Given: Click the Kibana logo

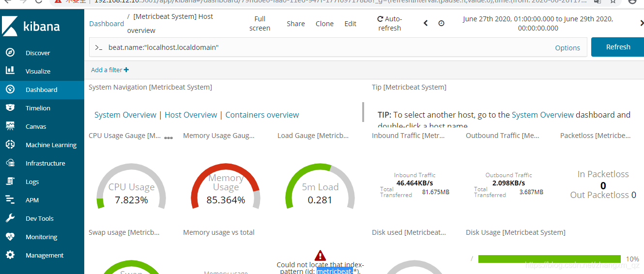Looking at the screenshot, I should click(x=32, y=27).
